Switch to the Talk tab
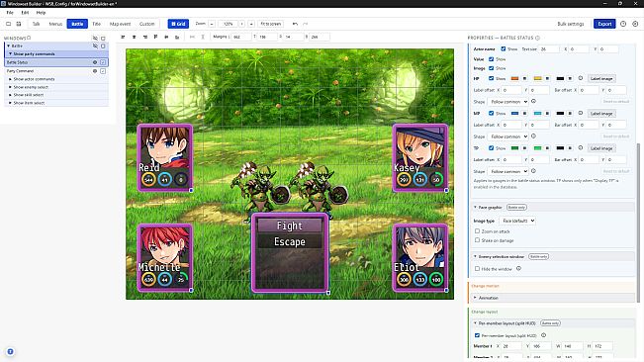 click(37, 24)
